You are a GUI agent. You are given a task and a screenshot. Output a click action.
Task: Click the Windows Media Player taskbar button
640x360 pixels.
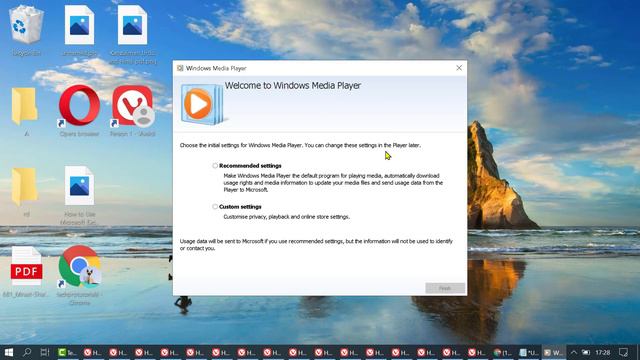(x=553, y=352)
